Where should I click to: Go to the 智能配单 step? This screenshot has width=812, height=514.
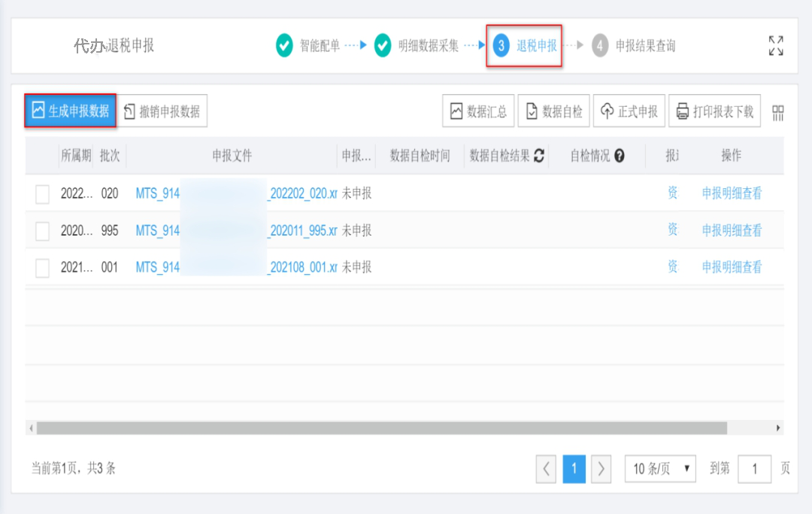[320, 46]
